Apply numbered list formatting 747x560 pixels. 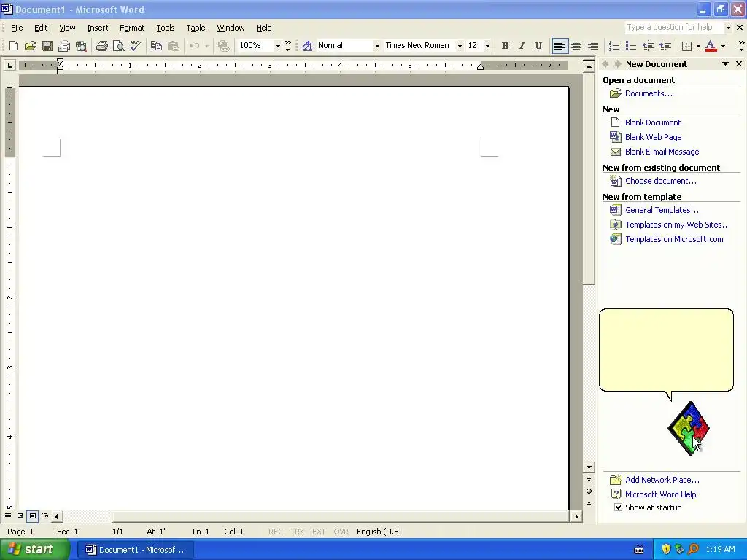(x=614, y=46)
